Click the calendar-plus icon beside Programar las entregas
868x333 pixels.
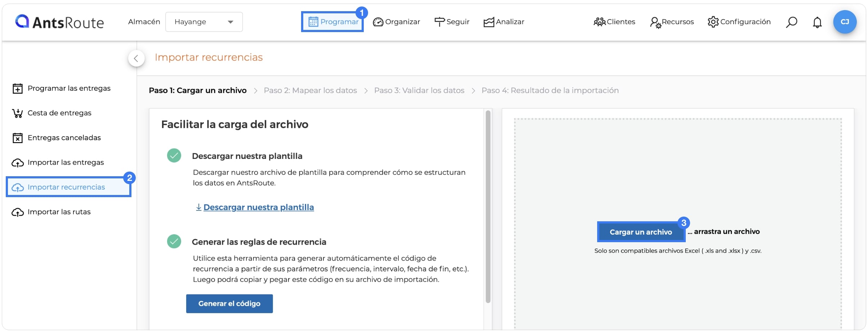17,89
